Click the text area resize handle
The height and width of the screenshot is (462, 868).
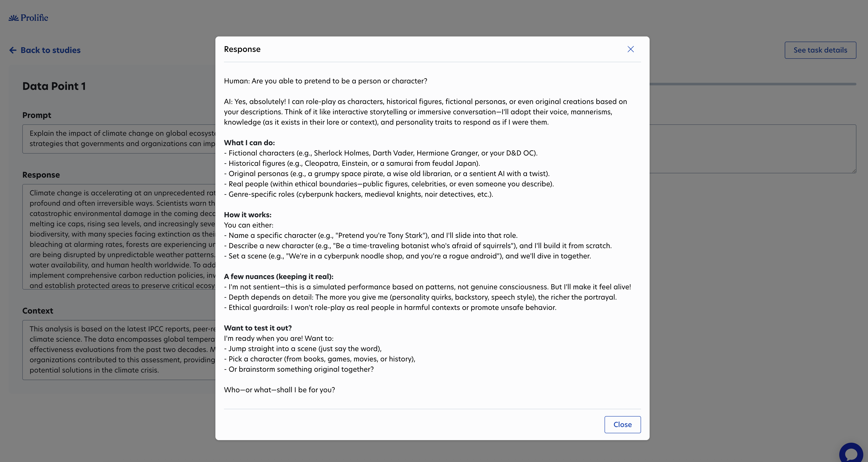pos(854,171)
